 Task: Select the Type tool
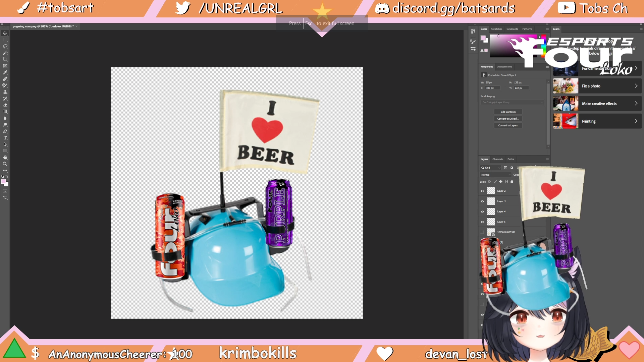tap(5, 138)
